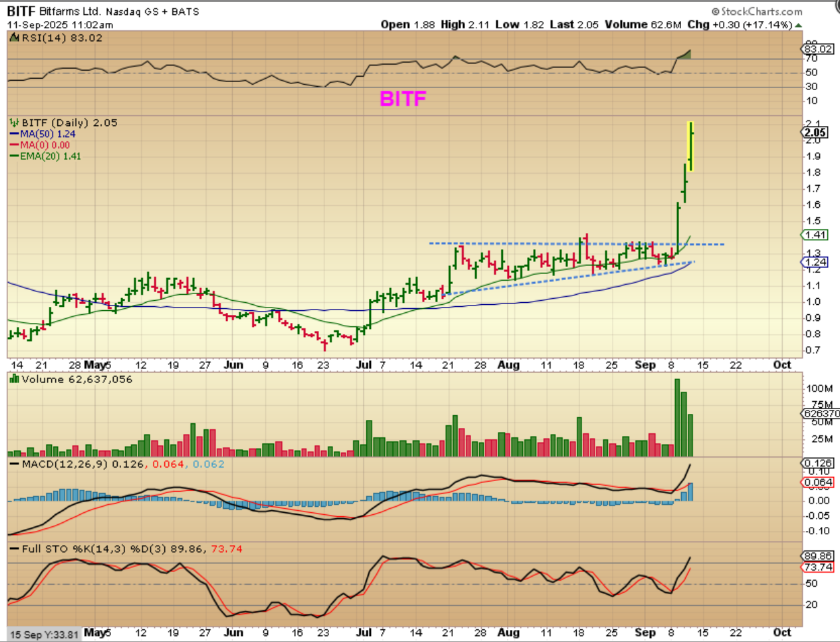The height and width of the screenshot is (642, 840).
Task: Click the candlestick icon beside BITF (Daily)
Action: coord(14,122)
